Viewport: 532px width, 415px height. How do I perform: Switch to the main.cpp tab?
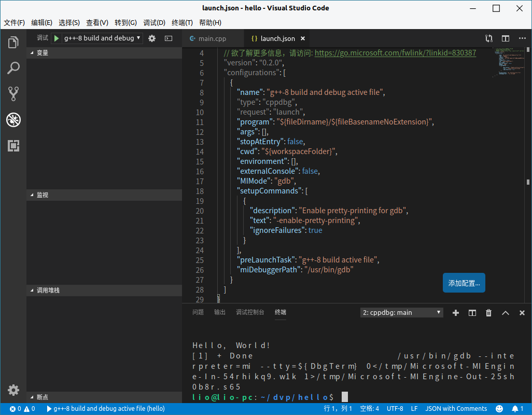pyautogui.click(x=213, y=38)
